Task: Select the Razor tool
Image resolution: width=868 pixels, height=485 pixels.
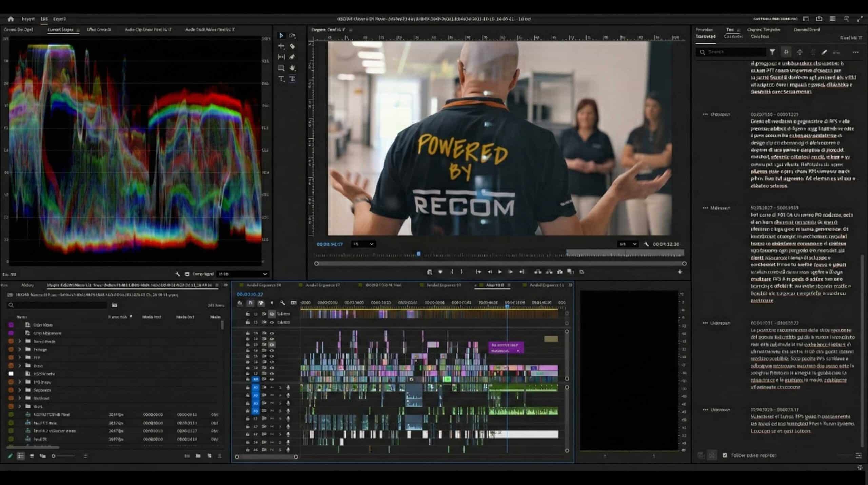Action: [292, 46]
